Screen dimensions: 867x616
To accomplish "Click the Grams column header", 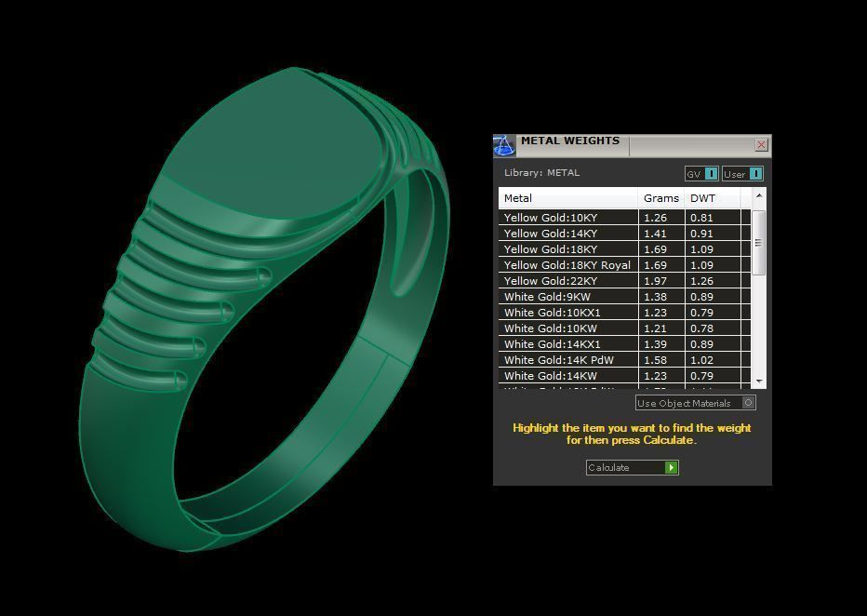I will click(661, 198).
